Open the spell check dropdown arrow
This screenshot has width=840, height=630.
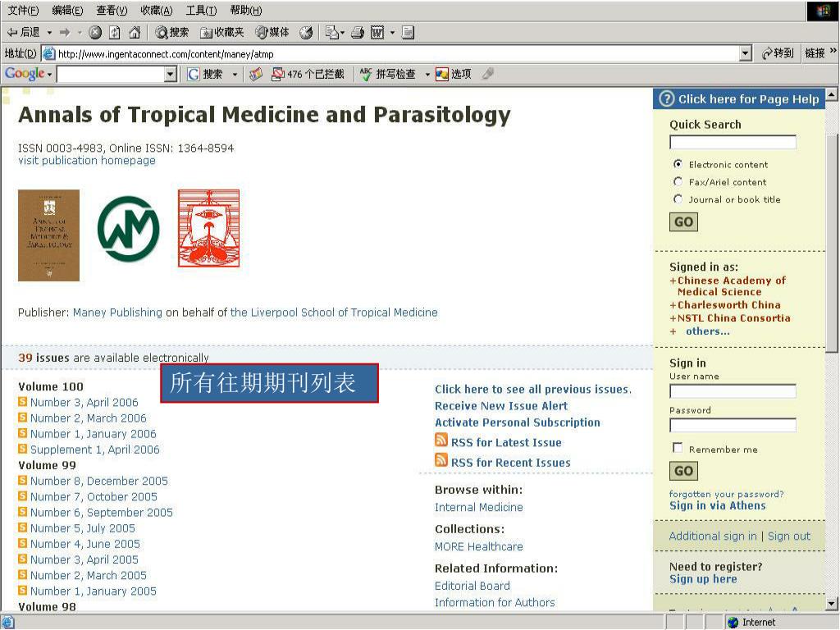[427, 74]
